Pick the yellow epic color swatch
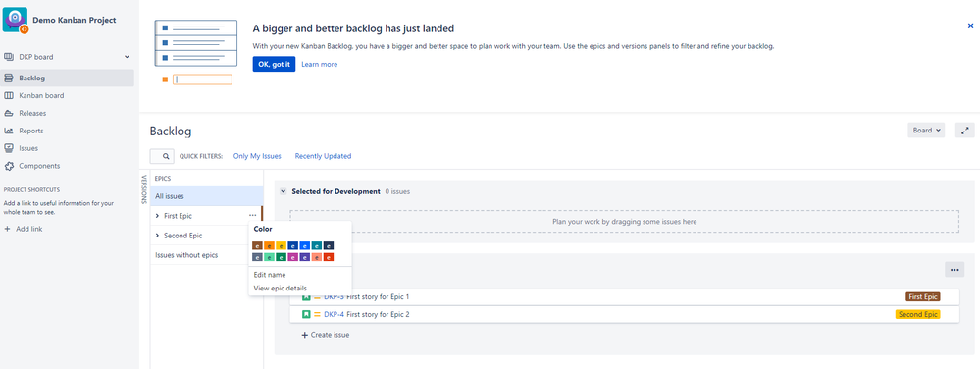This screenshot has width=980, height=369. click(282, 245)
